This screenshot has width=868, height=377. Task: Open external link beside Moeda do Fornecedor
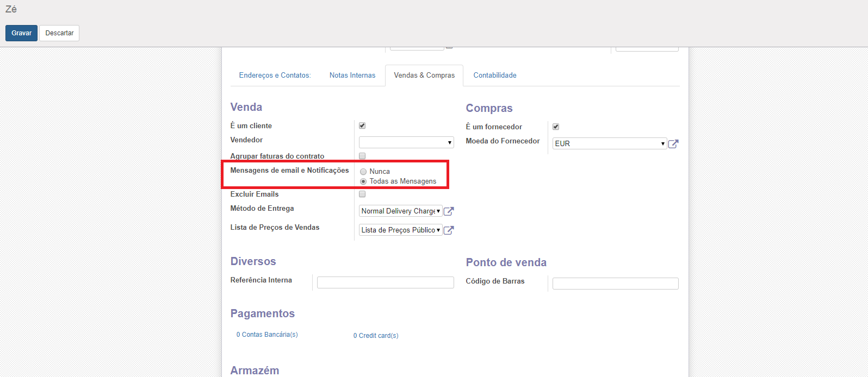coord(673,144)
